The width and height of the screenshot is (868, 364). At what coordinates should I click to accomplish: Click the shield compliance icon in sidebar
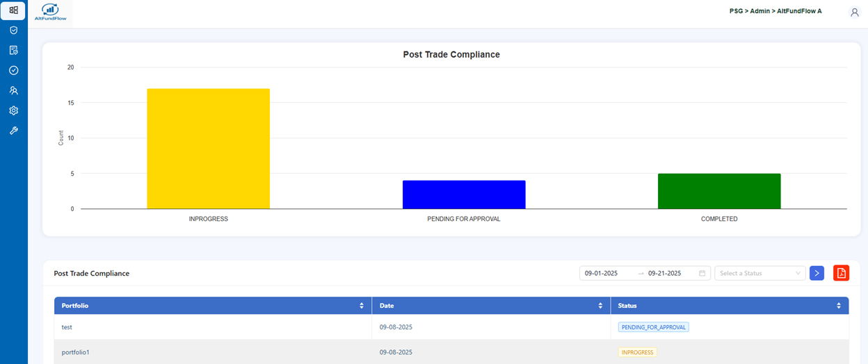click(x=13, y=30)
